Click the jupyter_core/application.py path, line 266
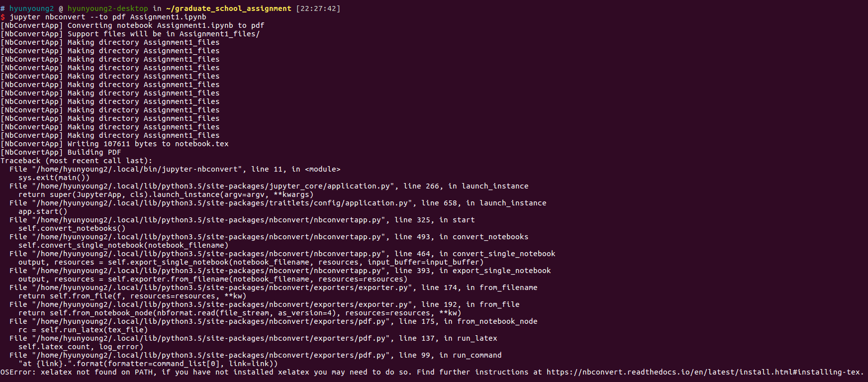 coord(269,186)
